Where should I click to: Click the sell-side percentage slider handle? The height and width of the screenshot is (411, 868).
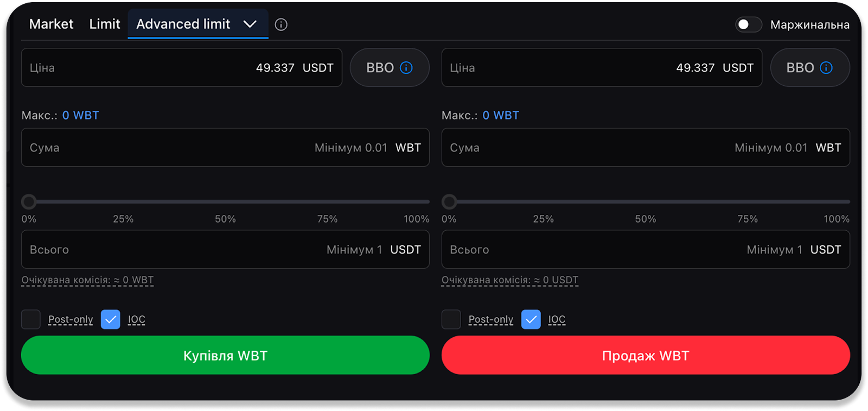tap(449, 202)
